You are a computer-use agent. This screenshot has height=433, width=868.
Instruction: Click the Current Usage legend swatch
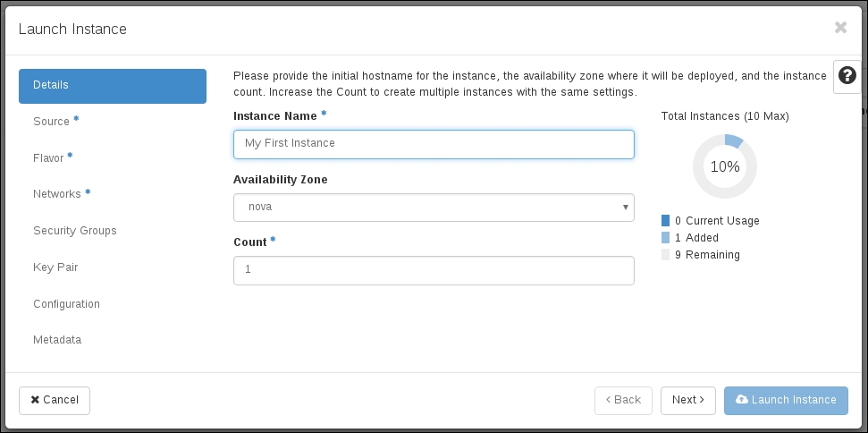[665, 221]
